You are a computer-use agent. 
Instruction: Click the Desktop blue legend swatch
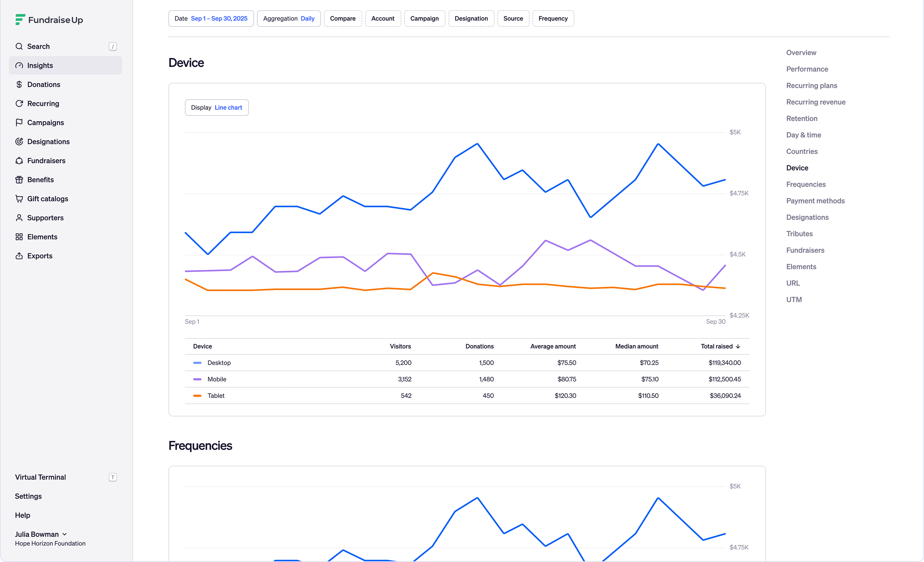(197, 363)
